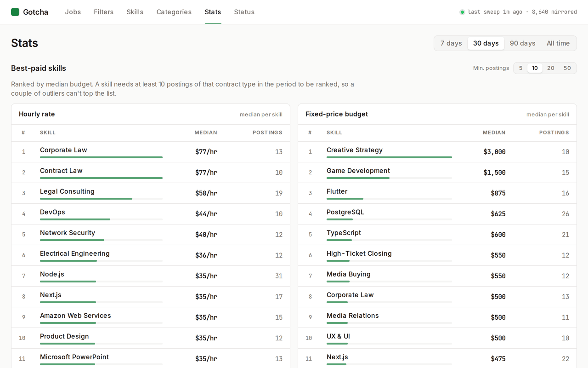
Task: Select the Legal Consulting skill row
Action: 151,193
